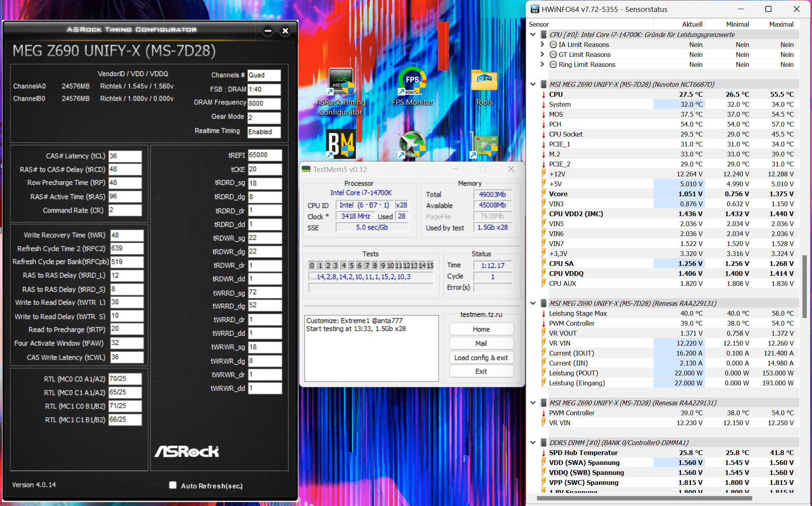The image size is (812, 506).
Task: Toggle the Auto Refresh(sec) checkbox
Action: (173, 485)
